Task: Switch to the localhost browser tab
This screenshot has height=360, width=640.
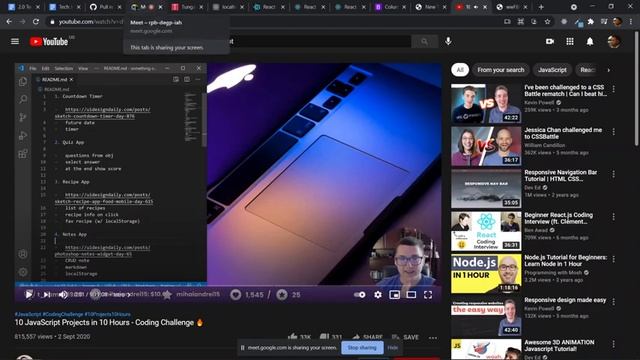Action: click(227, 7)
